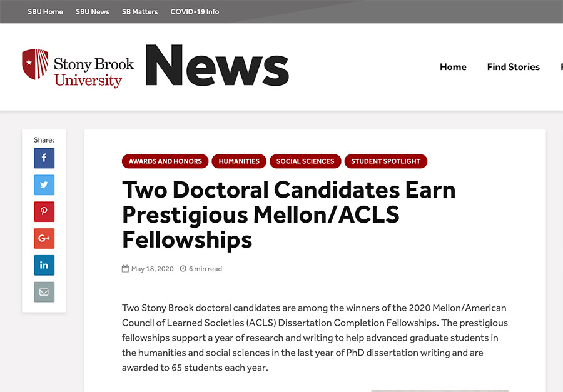Viewport: 563px width, 392px height.
Task: Pin article to Pinterest
Action: pyautogui.click(x=44, y=212)
